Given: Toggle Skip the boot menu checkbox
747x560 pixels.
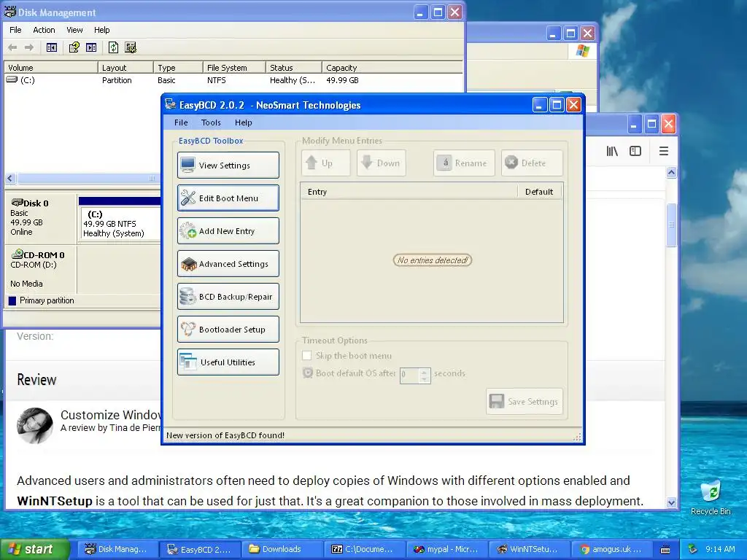Looking at the screenshot, I should tap(307, 356).
